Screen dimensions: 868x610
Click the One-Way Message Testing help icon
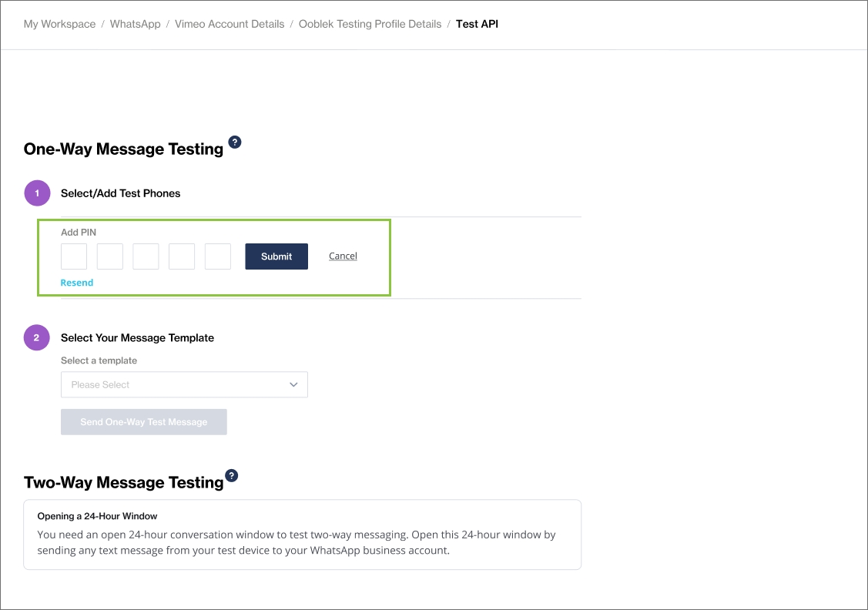click(235, 142)
